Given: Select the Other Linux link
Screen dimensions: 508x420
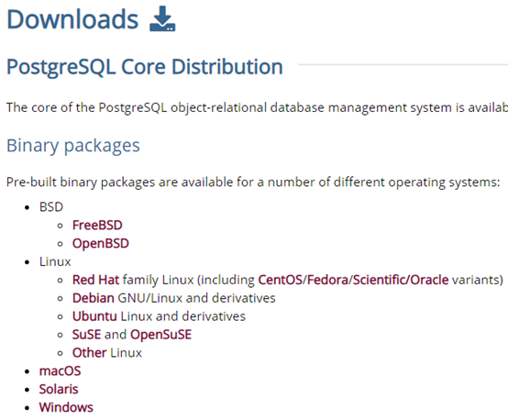Looking at the screenshot, I should pyautogui.click(x=90, y=353).
